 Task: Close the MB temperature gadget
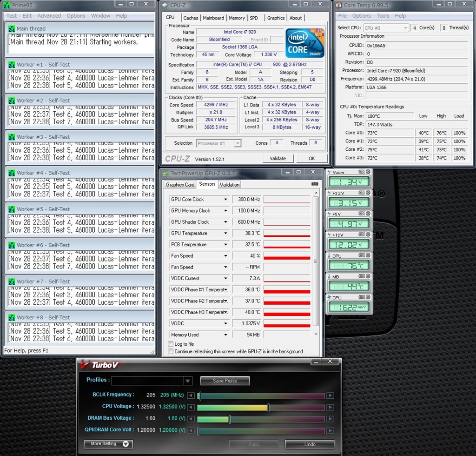[368, 277]
